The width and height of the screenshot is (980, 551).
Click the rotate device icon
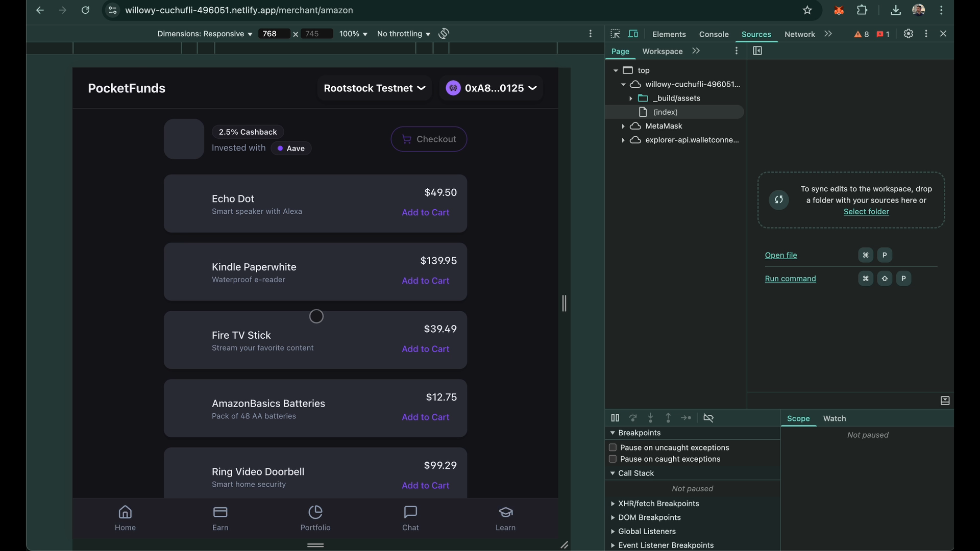(444, 34)
